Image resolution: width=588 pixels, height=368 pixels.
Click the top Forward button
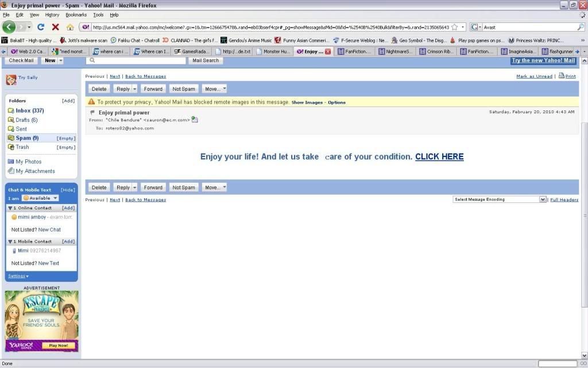point(153,89)
